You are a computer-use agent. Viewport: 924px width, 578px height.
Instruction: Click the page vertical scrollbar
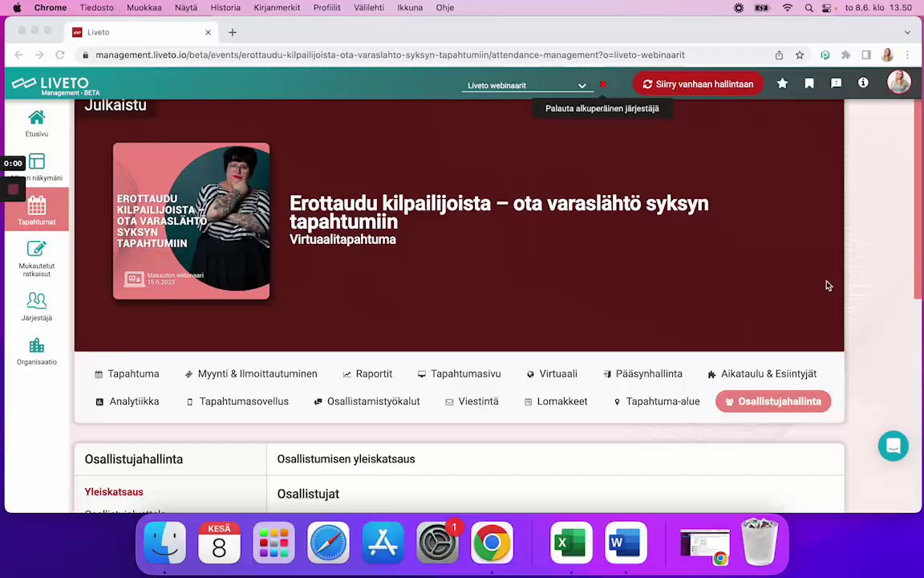pos(919,201)
